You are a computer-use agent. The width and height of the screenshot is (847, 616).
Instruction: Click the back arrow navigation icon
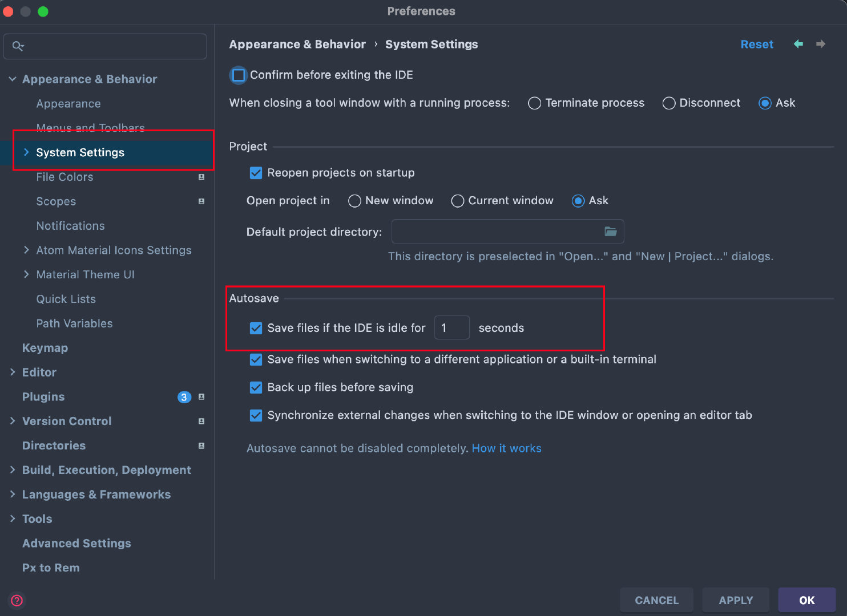(x=798, y=44)
